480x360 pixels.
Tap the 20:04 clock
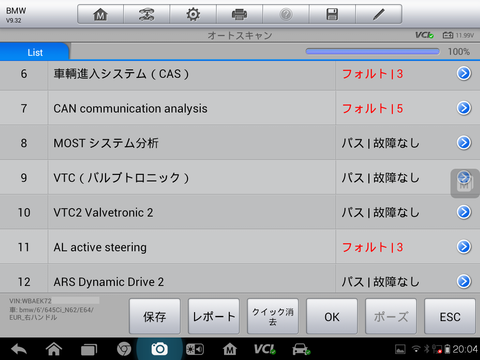(465, 349)
